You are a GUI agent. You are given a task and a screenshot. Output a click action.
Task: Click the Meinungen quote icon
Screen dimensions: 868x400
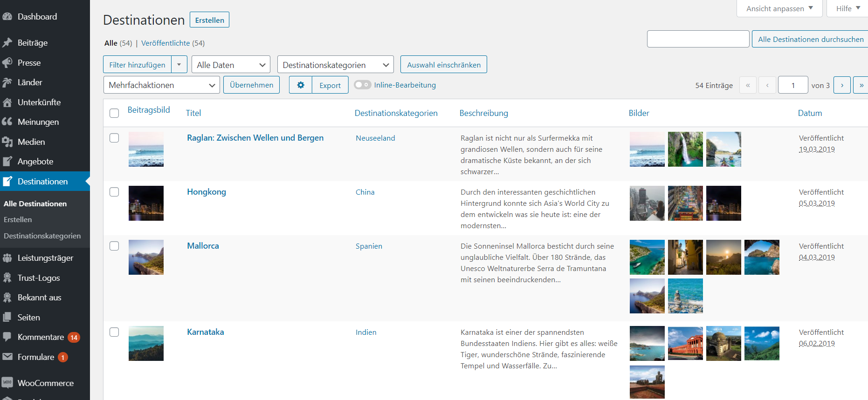coord(7,122)
